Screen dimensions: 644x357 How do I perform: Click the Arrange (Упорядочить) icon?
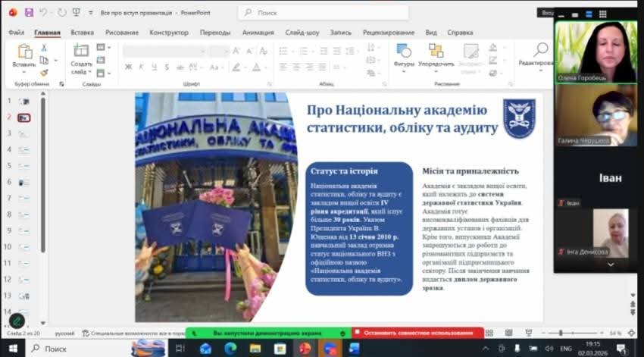[x=436, y=52]
